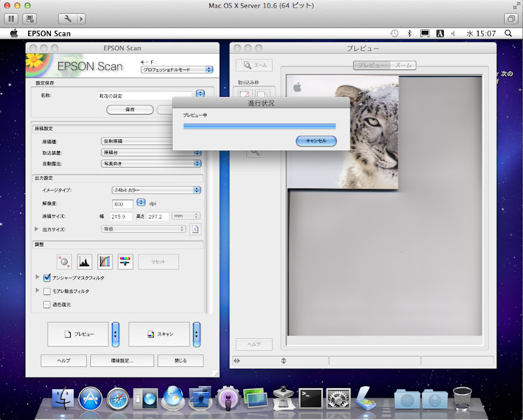Viewport: 523px width, 420px height.
Task: Click the 解像度 input field showing 300
Action: [122, 203]
